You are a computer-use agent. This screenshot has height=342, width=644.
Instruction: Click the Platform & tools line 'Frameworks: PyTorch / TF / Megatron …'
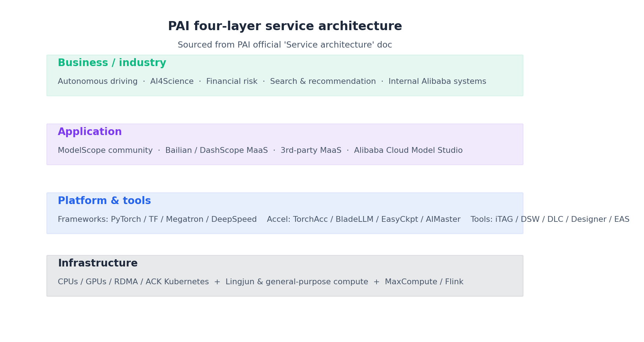tap(343, 219)
